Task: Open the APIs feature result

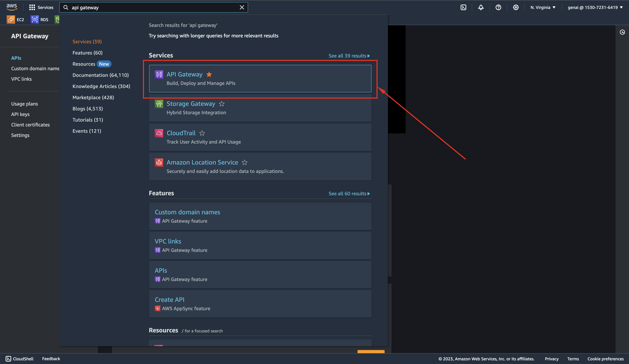Action: (260, 275)
